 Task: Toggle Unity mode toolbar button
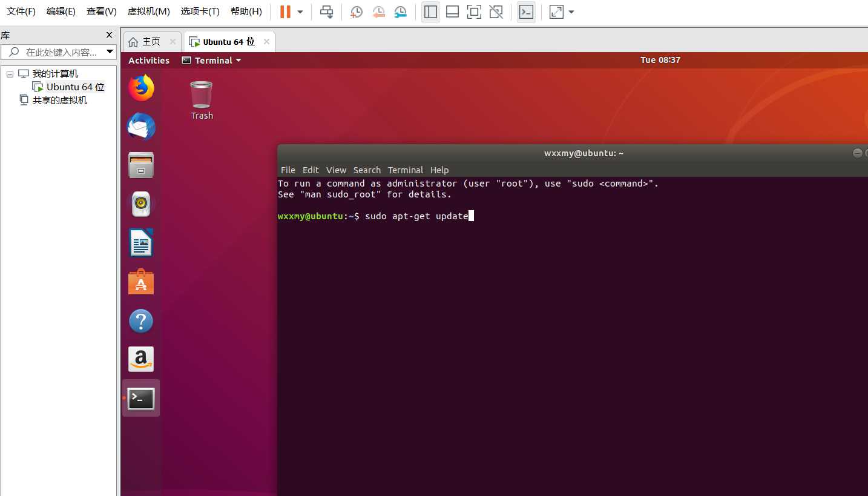(496, 12)
